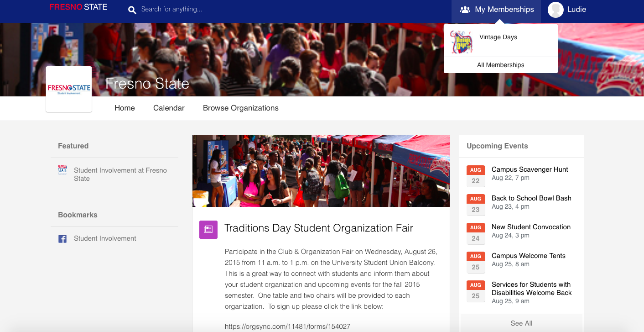Viewport: 644px width, 332px height.
Task: Click the magnifying glass search icon
Action: [x=132, y=10]
